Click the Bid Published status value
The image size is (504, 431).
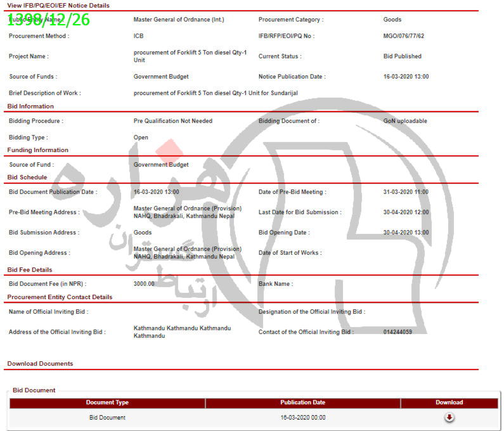click(402, 56)
